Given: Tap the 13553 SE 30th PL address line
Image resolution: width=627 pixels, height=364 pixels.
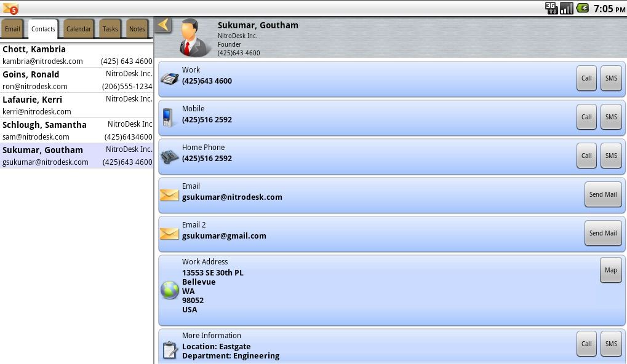Looking at the screenshot, I should 213,272.
